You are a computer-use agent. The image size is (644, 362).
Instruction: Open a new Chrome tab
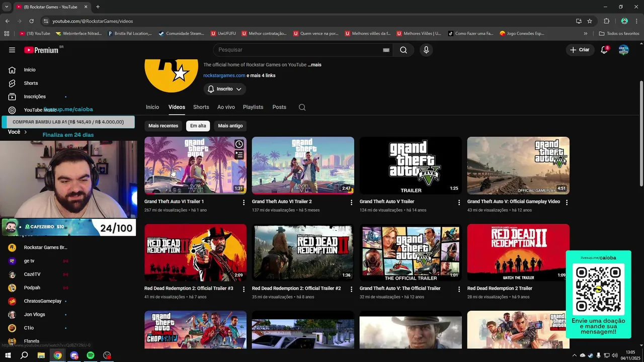pos(98,7)
